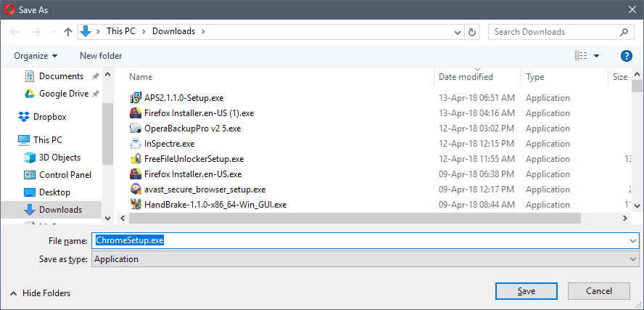Click the pin icon beside Documents
The image size is (644, 310).
coord(95,76)
